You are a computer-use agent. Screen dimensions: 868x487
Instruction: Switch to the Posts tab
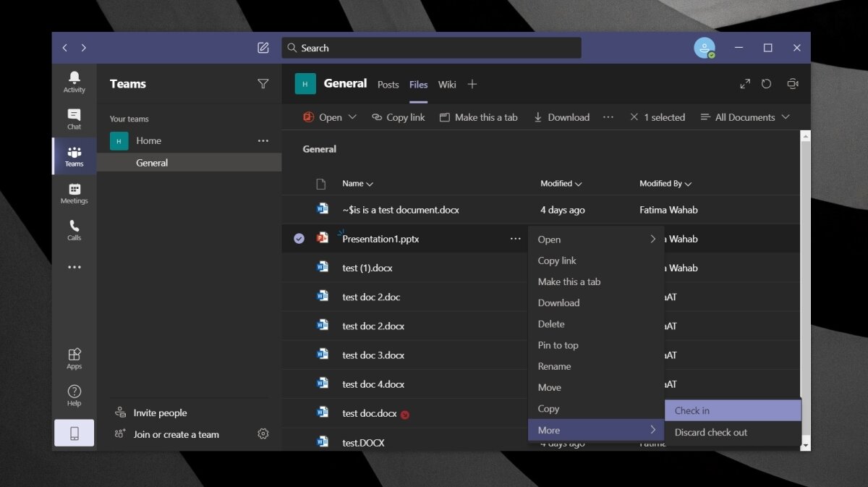[388, 85]
